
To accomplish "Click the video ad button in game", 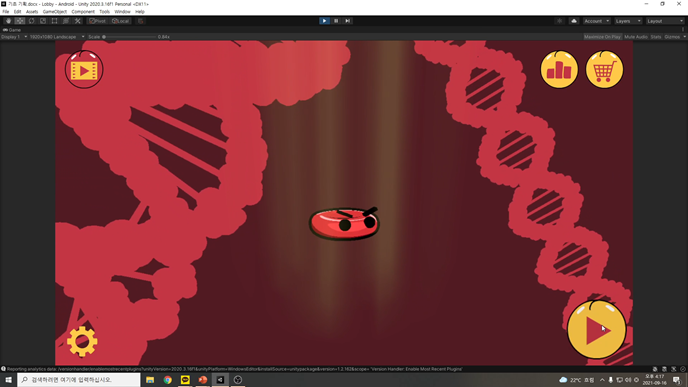I will pos(84,70).
